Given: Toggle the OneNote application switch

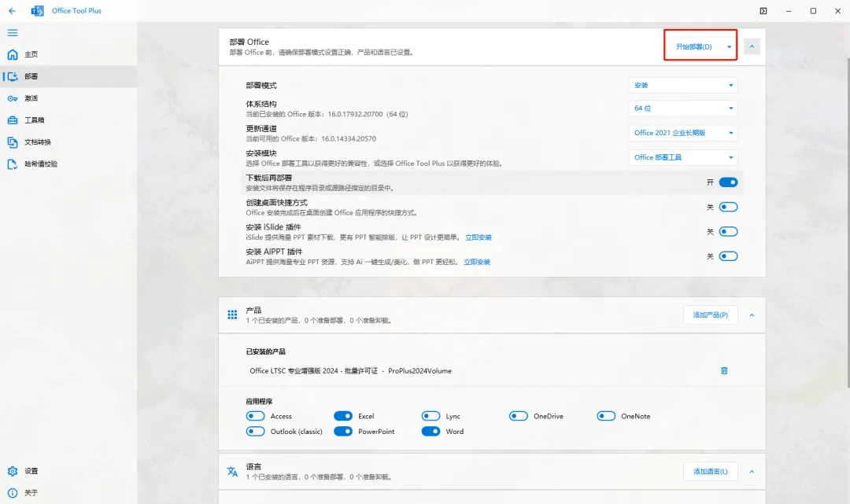Looking at the screenshot, I should (606, 416).
